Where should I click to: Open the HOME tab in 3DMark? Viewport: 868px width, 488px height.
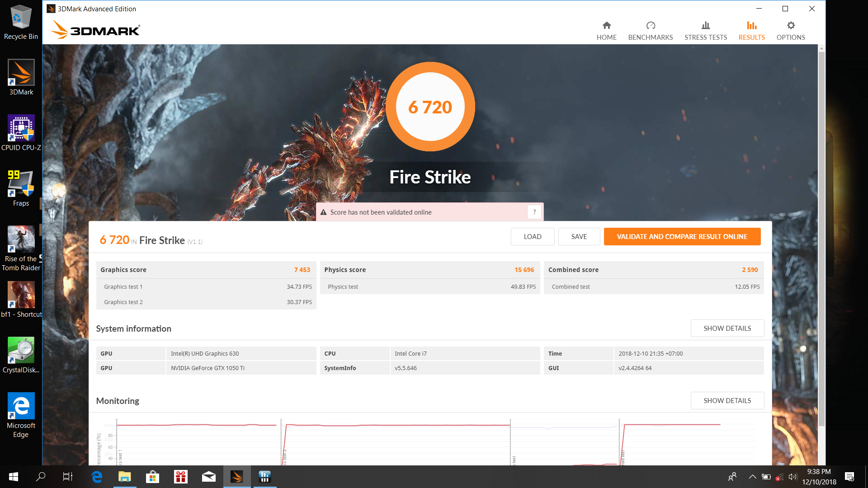606,31
